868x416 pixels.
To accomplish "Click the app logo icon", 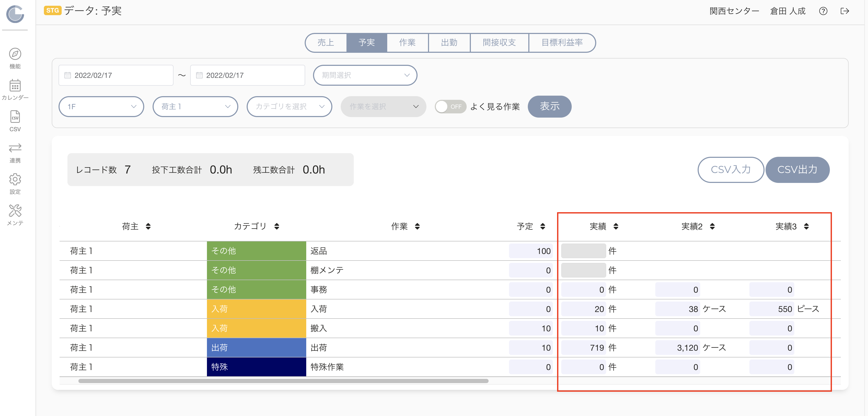I will [15, 14].
